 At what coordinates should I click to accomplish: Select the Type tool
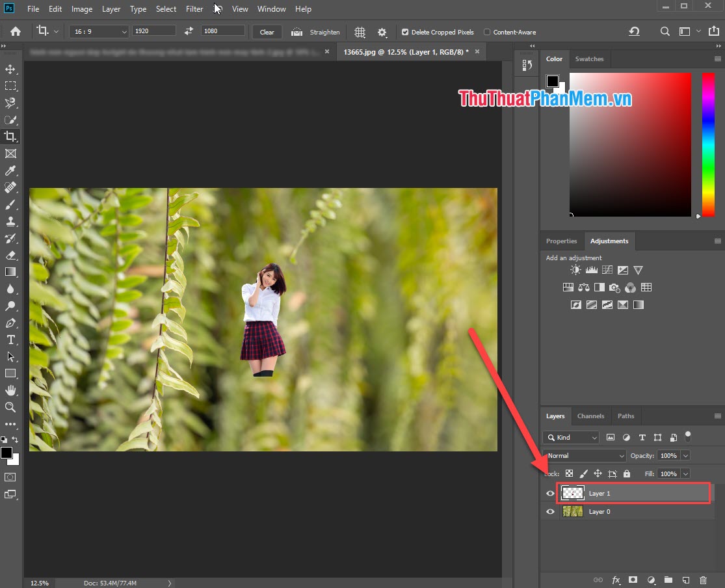(10, 339)
